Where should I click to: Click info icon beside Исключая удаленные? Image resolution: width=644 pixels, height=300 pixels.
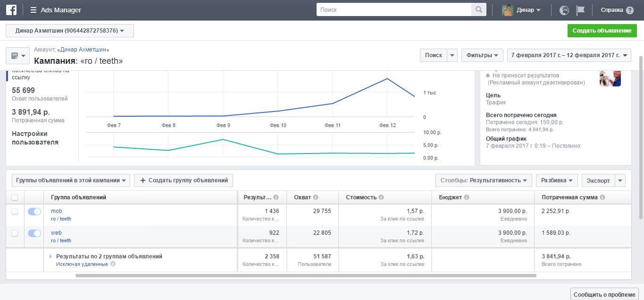point(113,264)
